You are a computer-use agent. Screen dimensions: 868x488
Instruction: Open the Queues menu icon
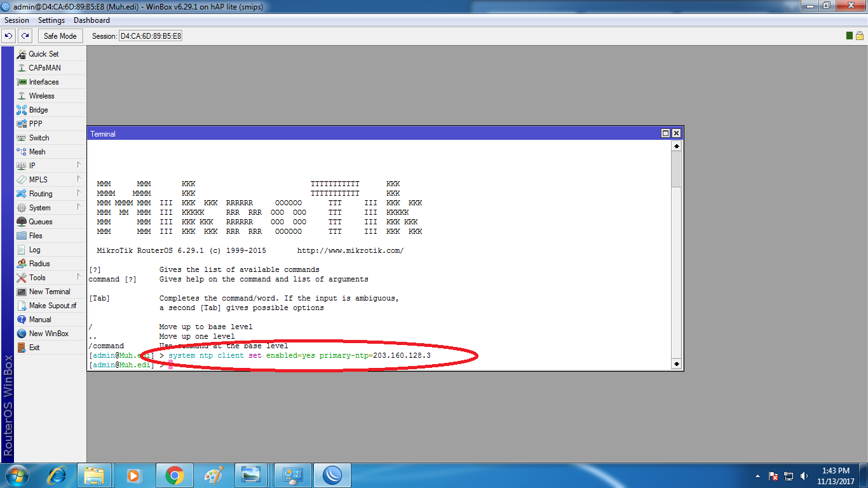(22, 222)
